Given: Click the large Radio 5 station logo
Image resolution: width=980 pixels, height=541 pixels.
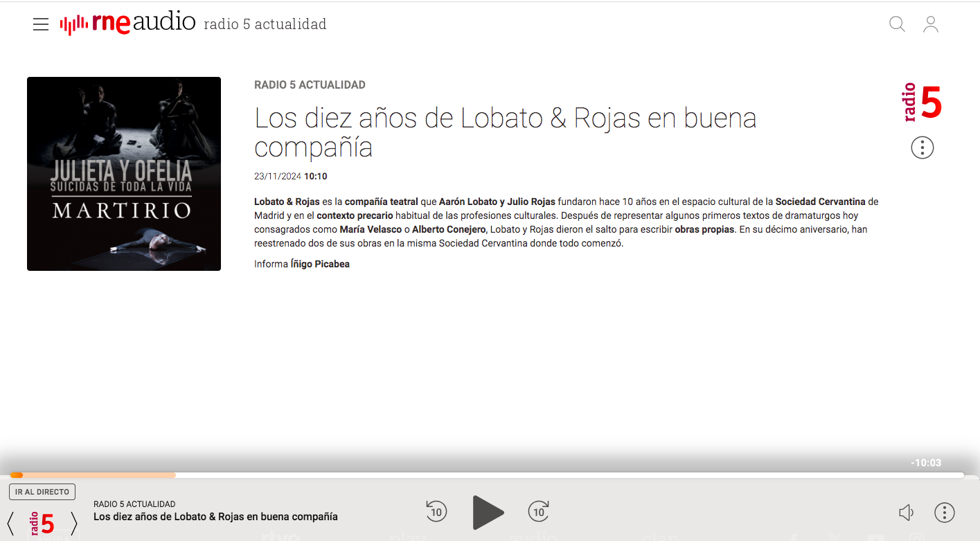Looking at the screenshot, I should click(923, 103).
